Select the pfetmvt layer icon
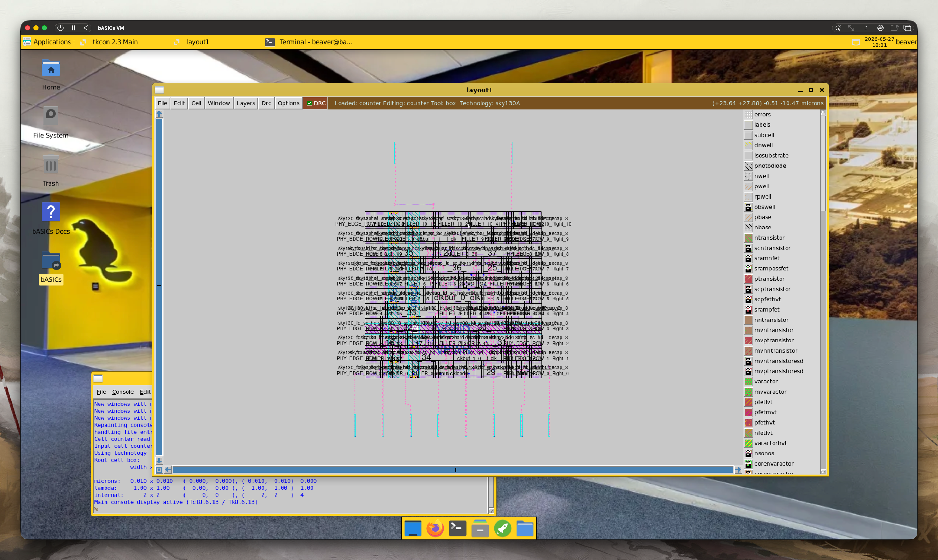The width and height of the screenshot is (938, 560). coord(748,412)
